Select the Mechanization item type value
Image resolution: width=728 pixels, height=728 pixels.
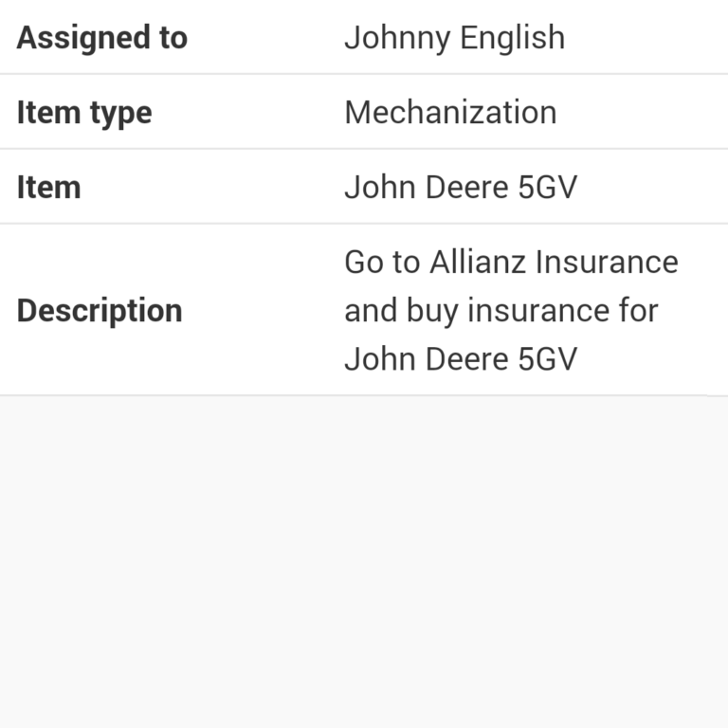[450, 113]
